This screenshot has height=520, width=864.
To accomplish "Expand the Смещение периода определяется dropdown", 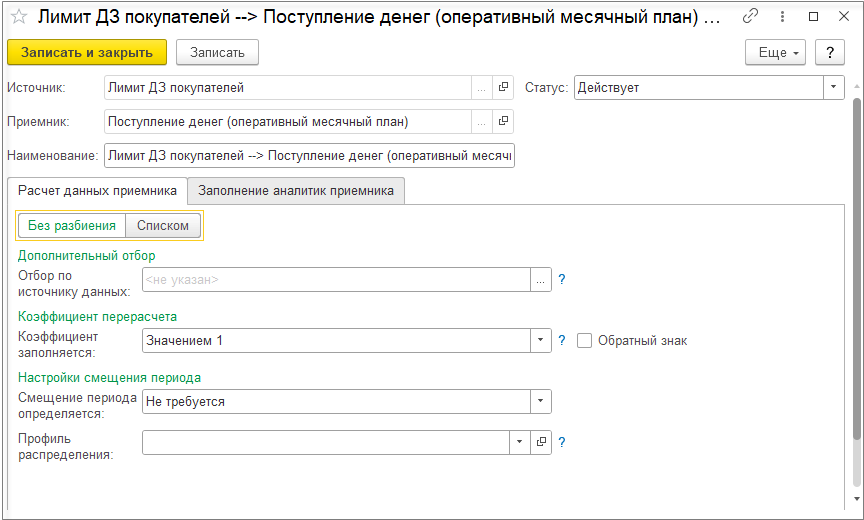I will pos(541,402).
